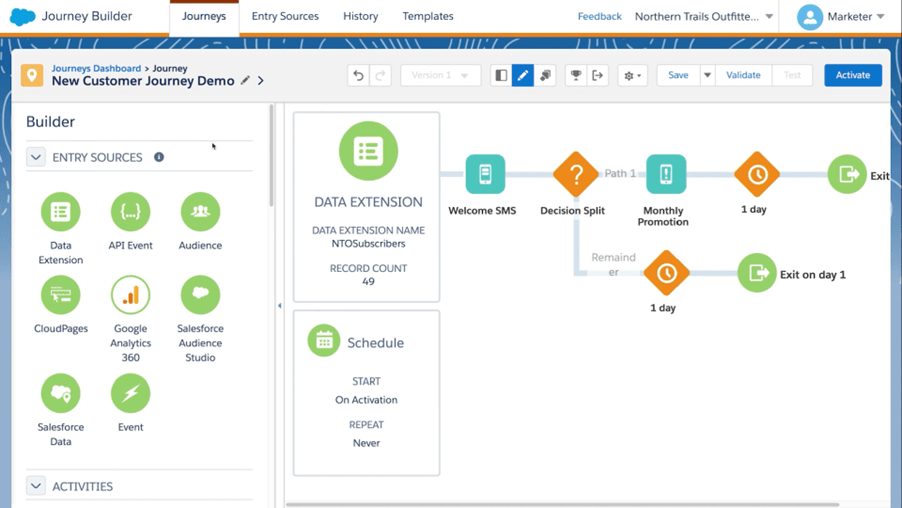Image resolution: width=902 pixels, height=508 pixels.
Task: Open the Northern Trails Outfitters account dropdown
Action: (704, 17)
